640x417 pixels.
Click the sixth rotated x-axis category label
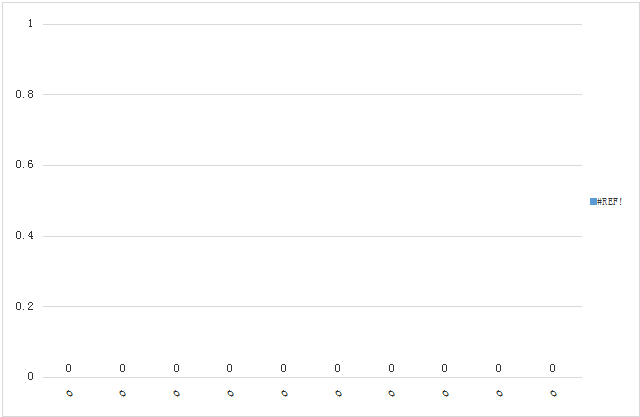point(338,393)
